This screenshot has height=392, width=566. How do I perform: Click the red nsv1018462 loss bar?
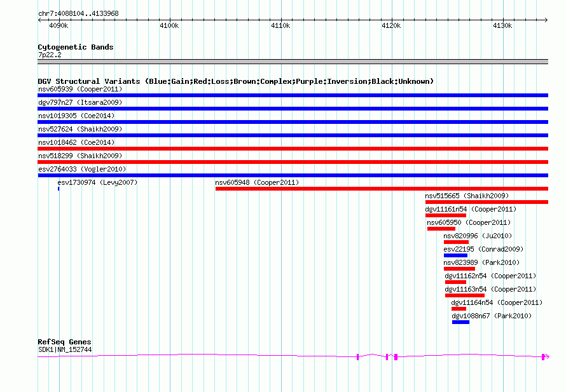[x=293, y=149]
